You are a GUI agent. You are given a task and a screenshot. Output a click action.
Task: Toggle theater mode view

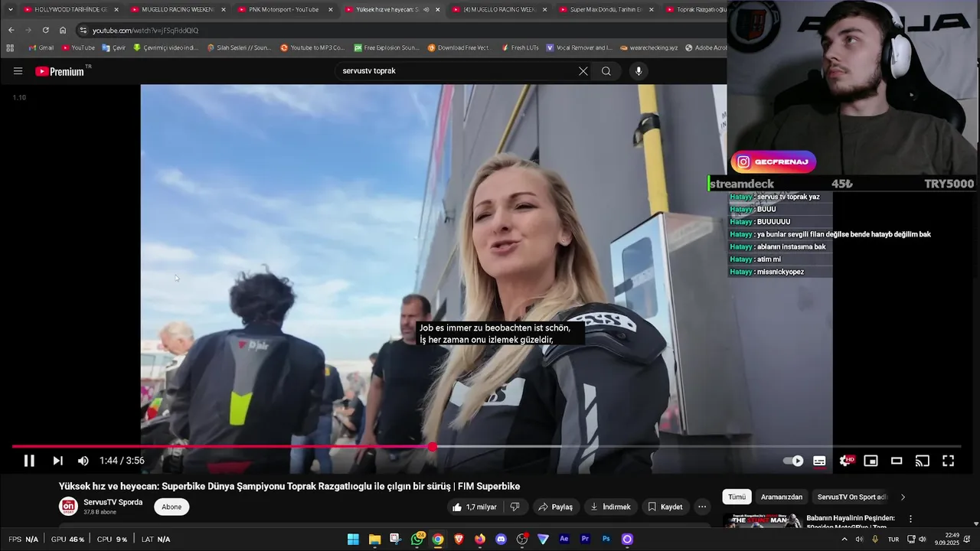(x=897, y=461)
